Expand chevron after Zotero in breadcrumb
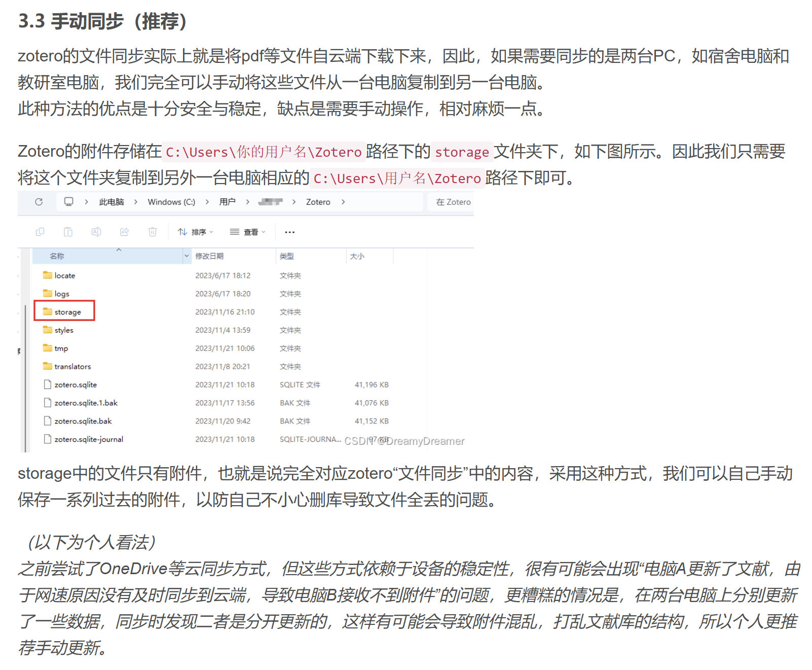The width and height of the screenshot is (812, 670). (343, 202)
